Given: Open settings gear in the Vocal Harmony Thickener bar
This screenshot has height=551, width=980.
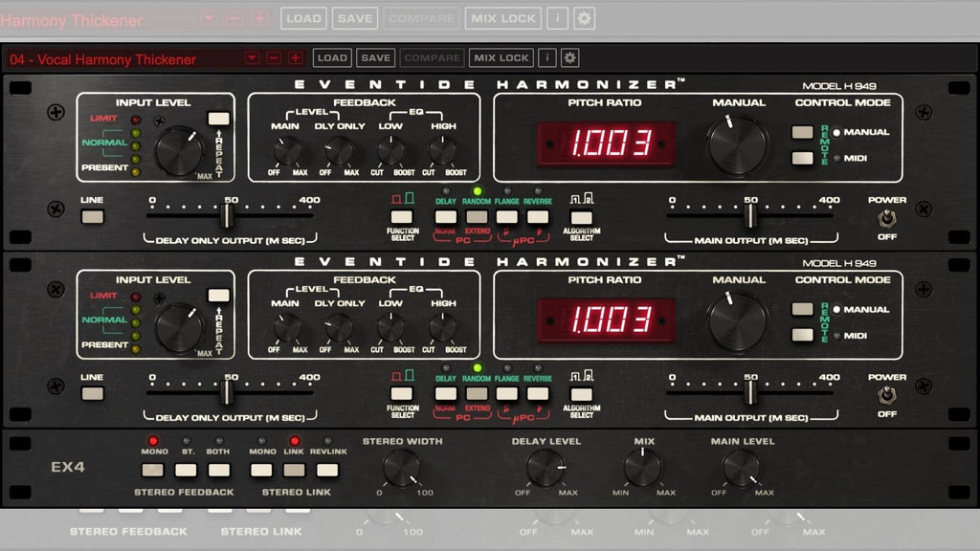Looking at the screenshot, I should point(569,58).
